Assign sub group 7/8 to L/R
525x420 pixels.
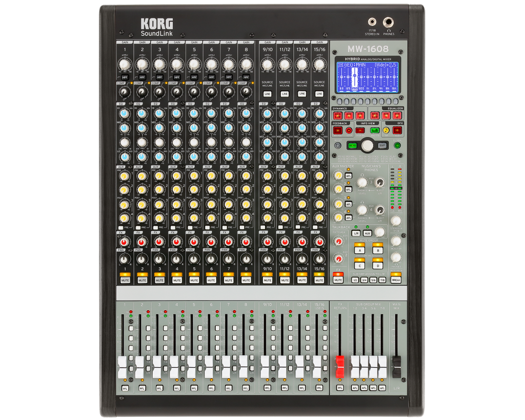(382, 279)
